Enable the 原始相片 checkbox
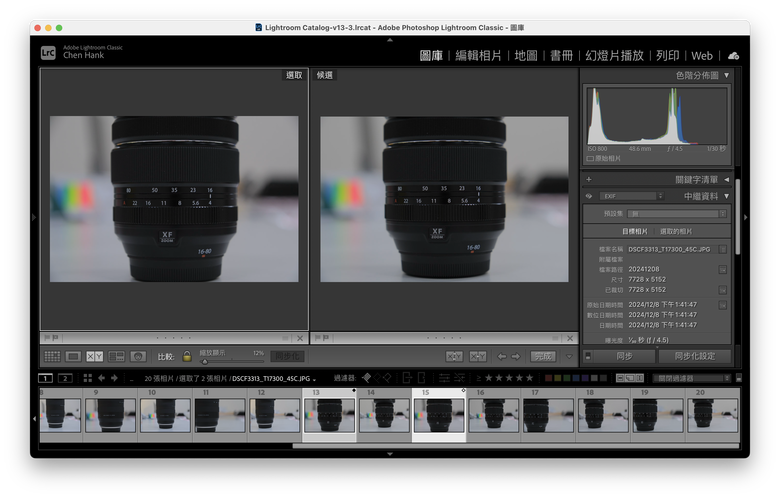The height and width of the screenshot is (498, 780). point(590,159)
